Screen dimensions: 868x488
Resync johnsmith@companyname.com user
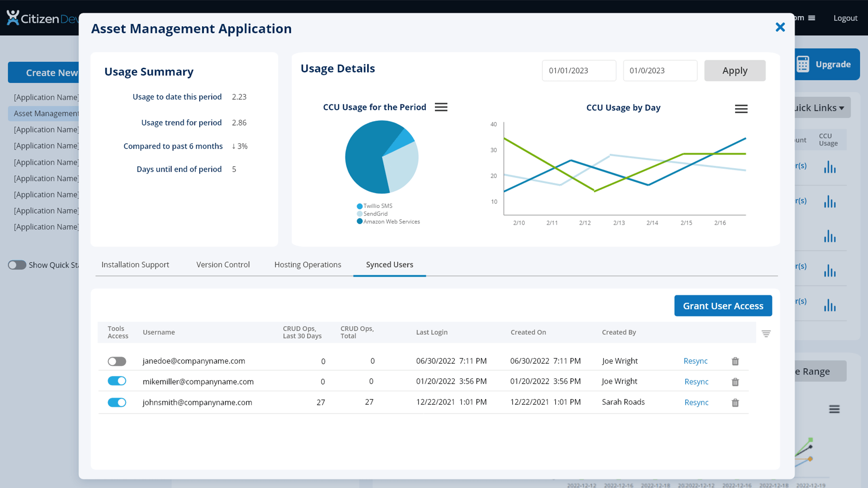696,402
